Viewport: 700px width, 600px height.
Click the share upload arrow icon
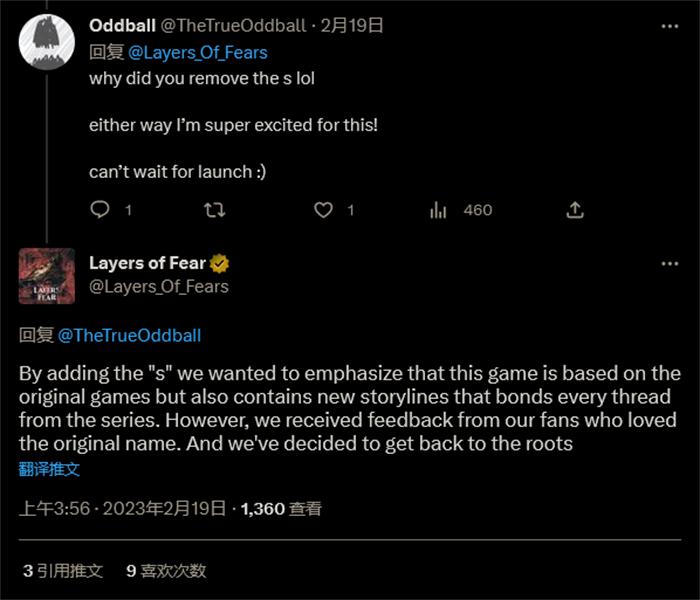tap(575, 210)
